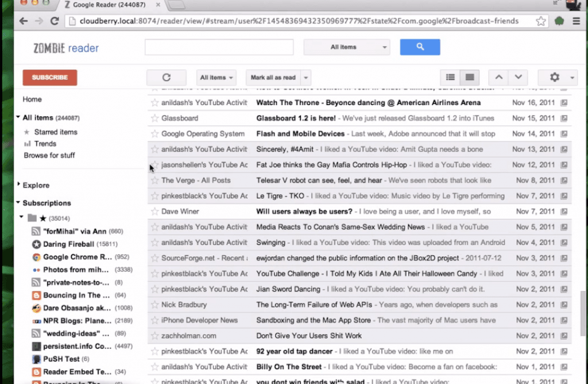Image resolution: width=588 pixels, height=384 pixels.
Task: Collapse the Subscriptions section
Action: 18,203
